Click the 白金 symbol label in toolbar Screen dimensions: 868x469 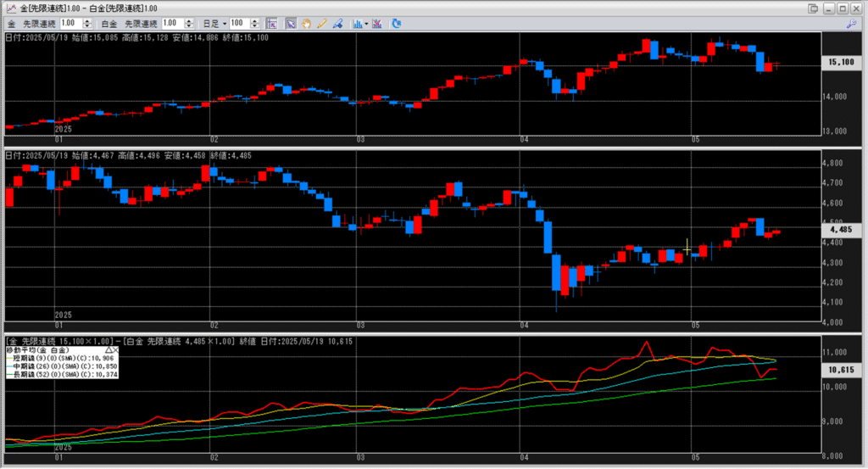(x=110, y=24)
